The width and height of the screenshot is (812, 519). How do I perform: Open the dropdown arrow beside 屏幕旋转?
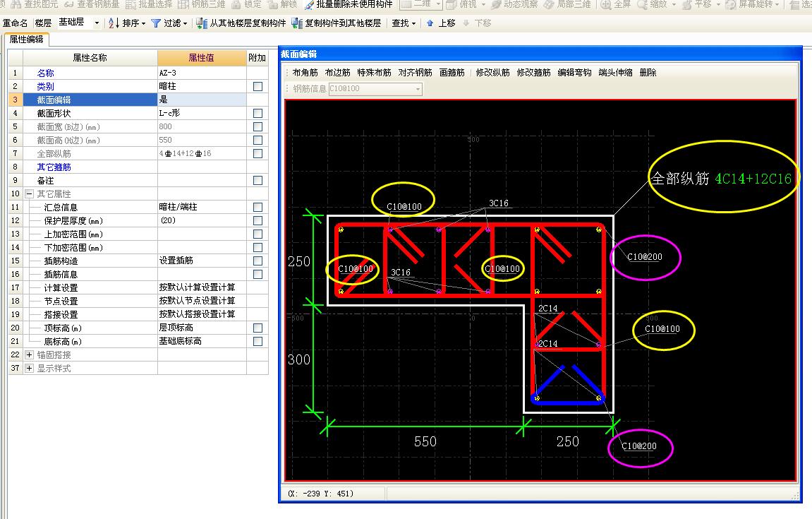pyautogui.click(x=777, y=4)
